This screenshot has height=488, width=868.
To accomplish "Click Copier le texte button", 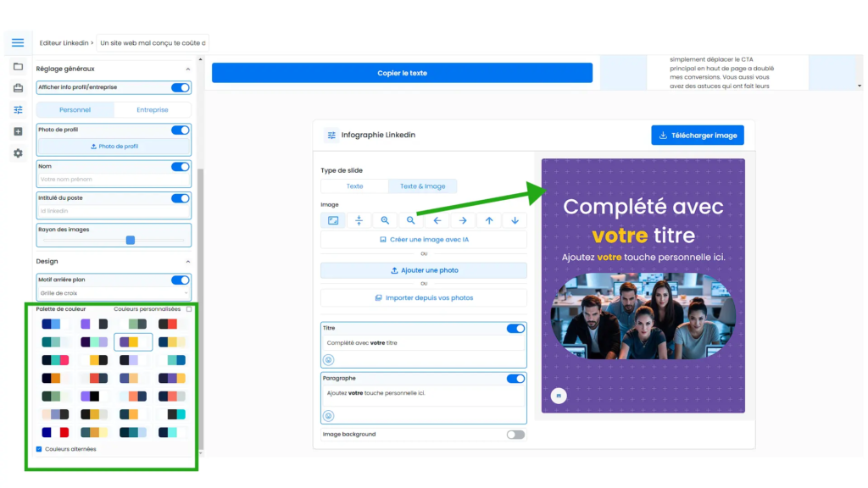I will (x=402, y=73).
